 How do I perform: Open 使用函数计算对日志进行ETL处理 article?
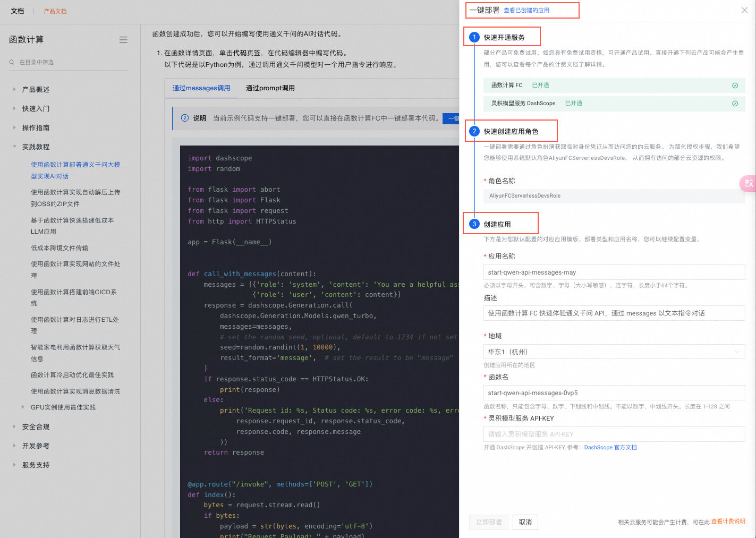[75, 325]
